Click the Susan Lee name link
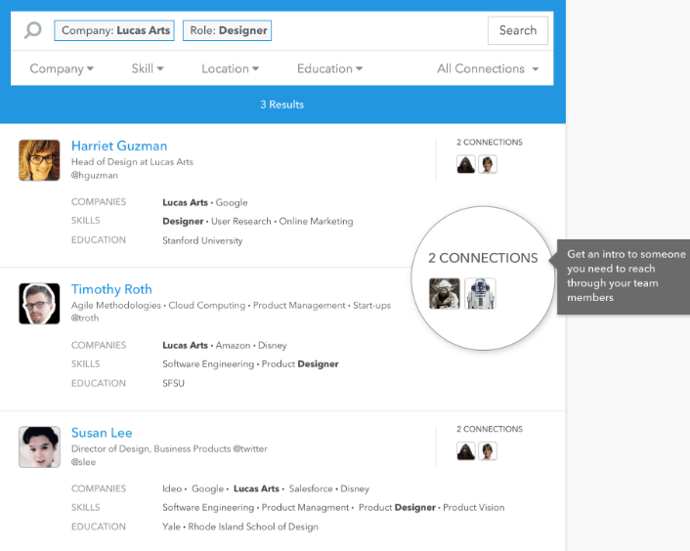Screen dimensions: 690x551 (101, 433)
